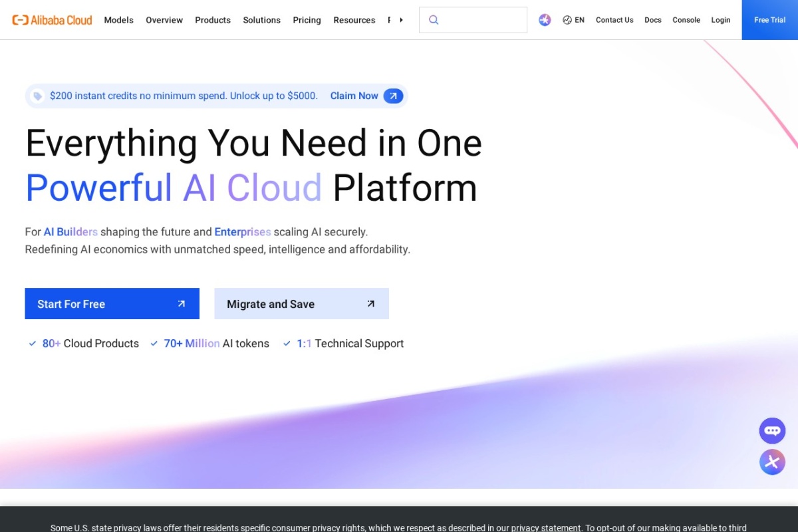
Task: Click into the search input field
Action: [x=473, y=20]
